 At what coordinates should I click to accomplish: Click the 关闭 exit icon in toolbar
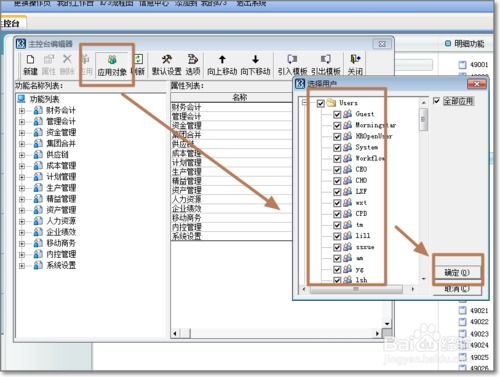[x=355, y=60]
